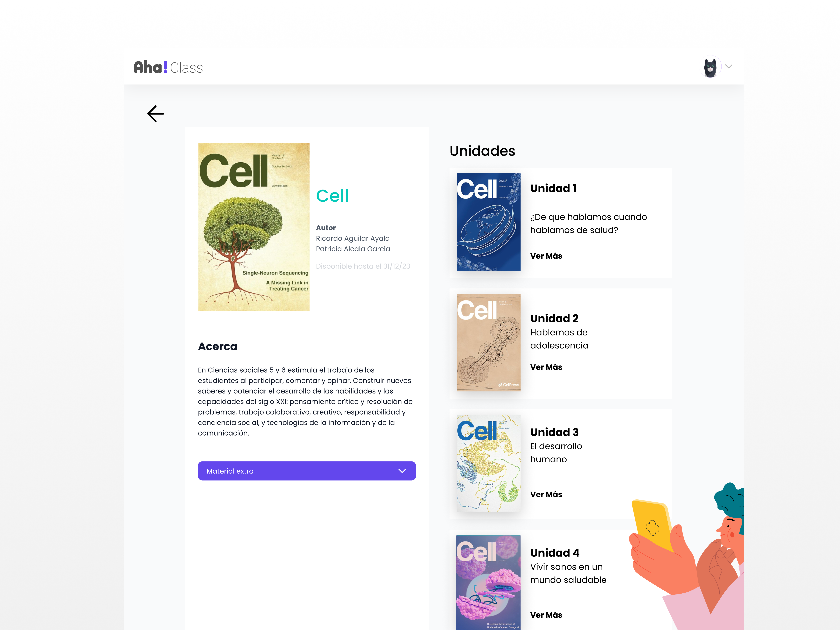Select the text Hablemos de adolescencia
The image size is (840, 630).
pos(559,339)
